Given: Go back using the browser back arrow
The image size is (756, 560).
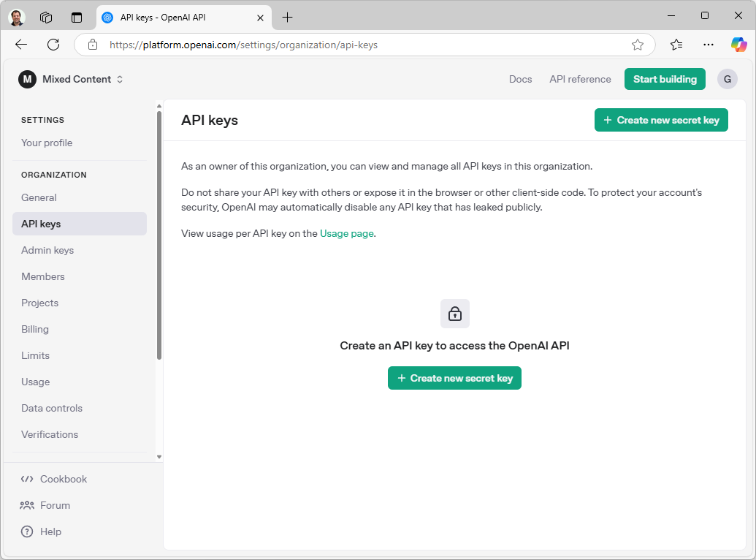Looking at the screenshot, I should tap(21, 45).
